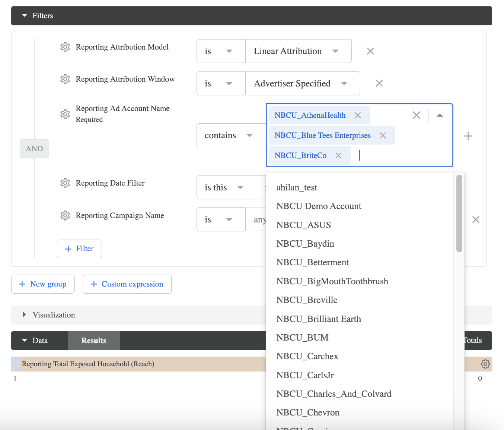Remove the Reporting Attribution Window filter

tap(379, 83)
